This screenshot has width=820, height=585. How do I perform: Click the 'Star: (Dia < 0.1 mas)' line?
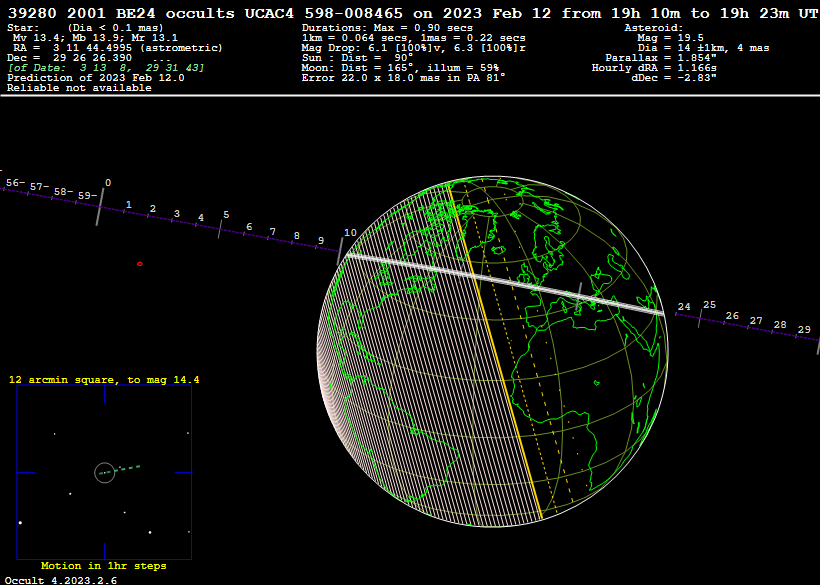pos(85,28)
